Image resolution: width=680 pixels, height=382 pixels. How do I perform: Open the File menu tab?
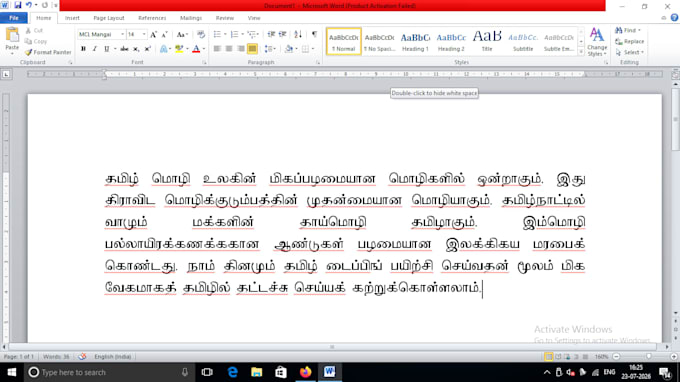click(x=14, y=18)
